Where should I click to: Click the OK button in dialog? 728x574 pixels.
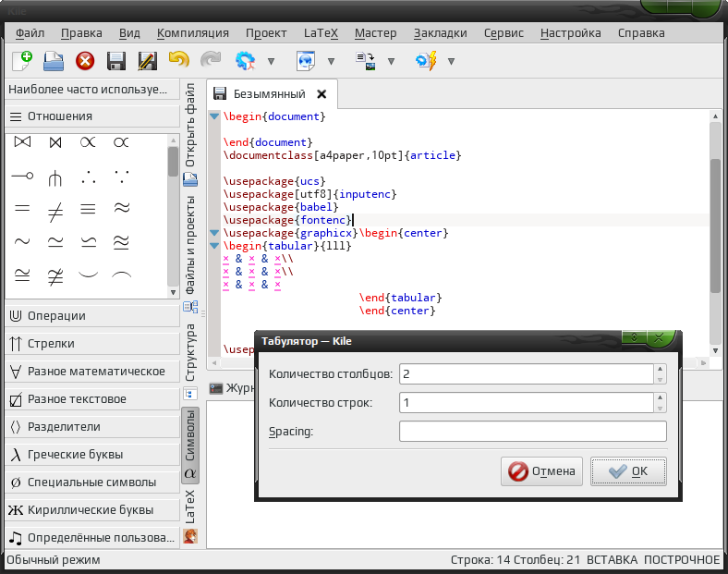[628, 471]
